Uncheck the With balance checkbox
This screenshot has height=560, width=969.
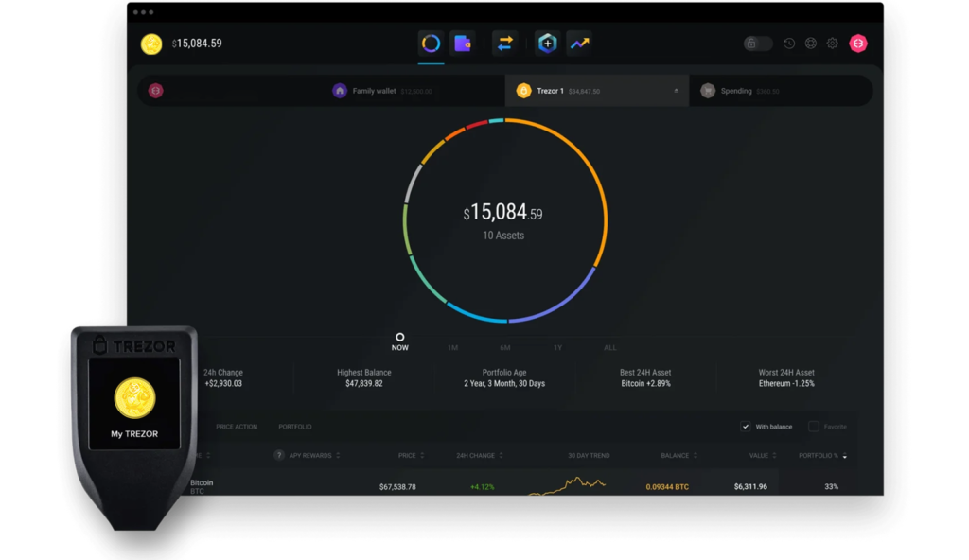pos(746,427)
